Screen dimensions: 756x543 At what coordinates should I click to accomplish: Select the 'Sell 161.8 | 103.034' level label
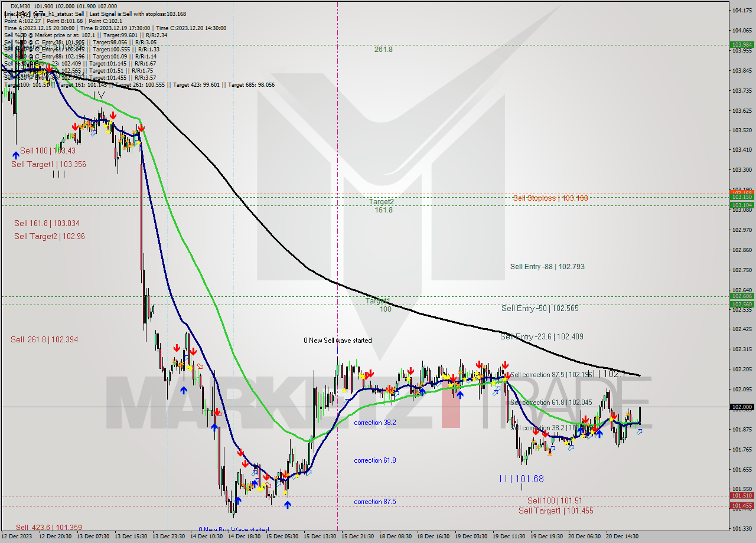click(x=47, y=223)
